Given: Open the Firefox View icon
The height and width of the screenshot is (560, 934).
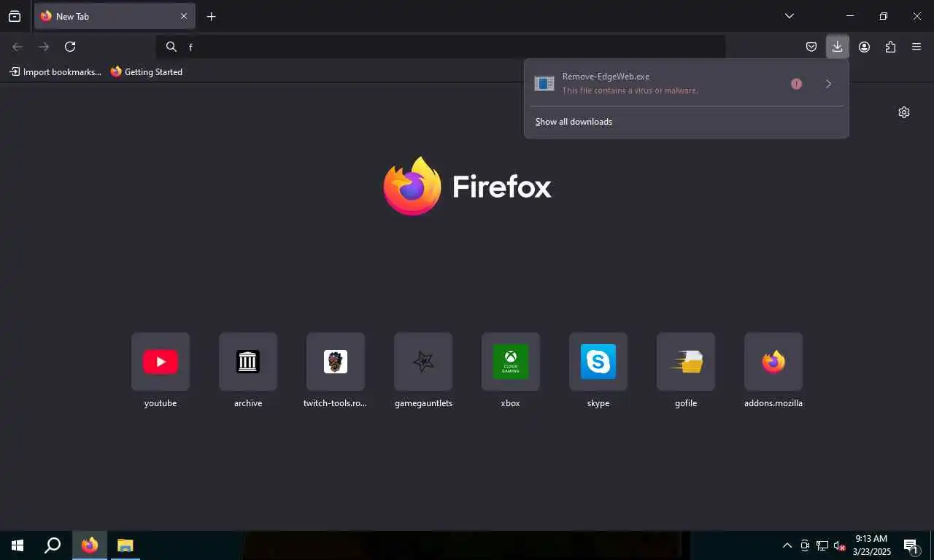Looking at the screenshot, I should click(x=15, y=16).
